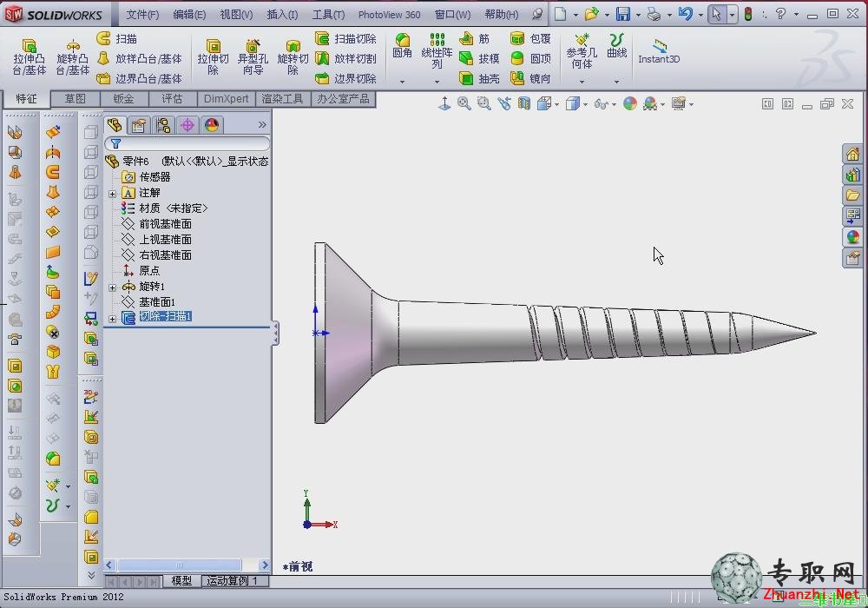Select the 旋转切除 revolved cut tool

[293, 56]
